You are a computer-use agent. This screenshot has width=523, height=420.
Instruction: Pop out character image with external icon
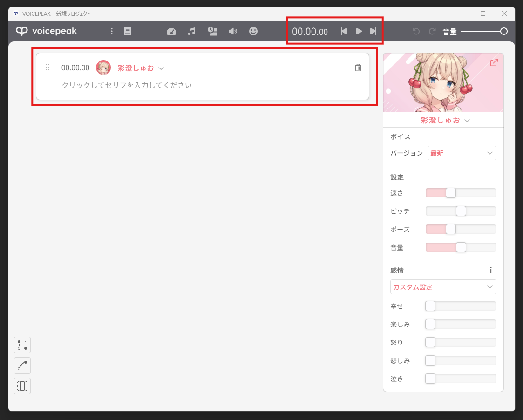click(x=494, y=62)
